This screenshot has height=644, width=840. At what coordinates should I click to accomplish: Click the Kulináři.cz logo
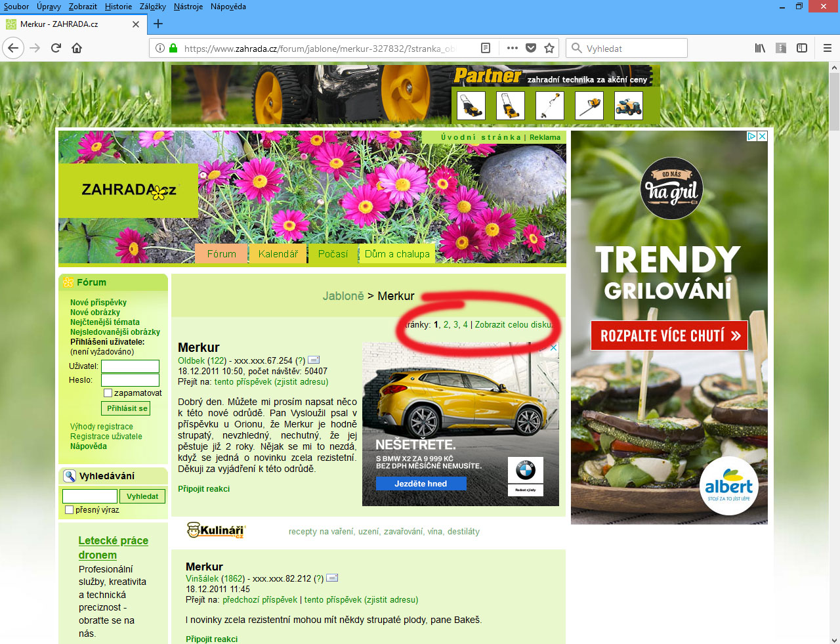[x=216, y=530]
